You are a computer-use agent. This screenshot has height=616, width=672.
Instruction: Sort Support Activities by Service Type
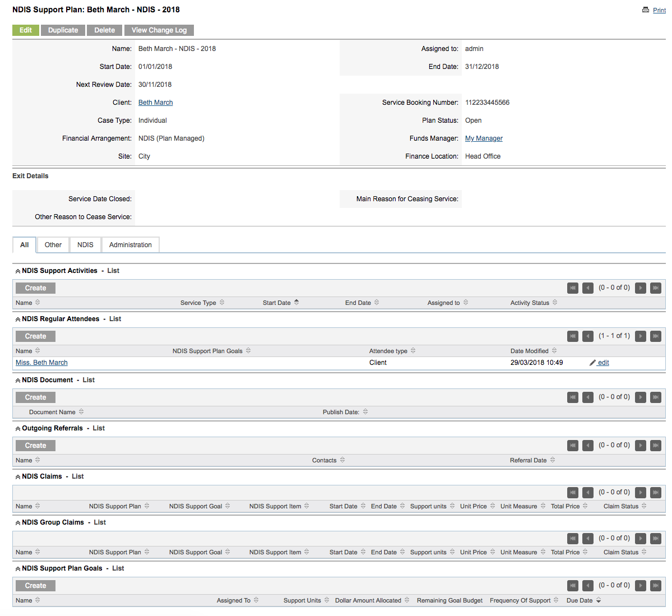pos(202,303)
